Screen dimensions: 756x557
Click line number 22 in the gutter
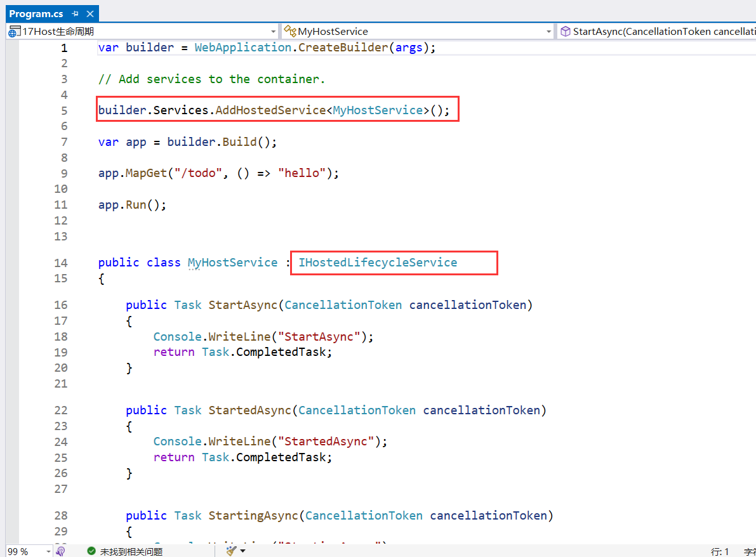(61, 410)
